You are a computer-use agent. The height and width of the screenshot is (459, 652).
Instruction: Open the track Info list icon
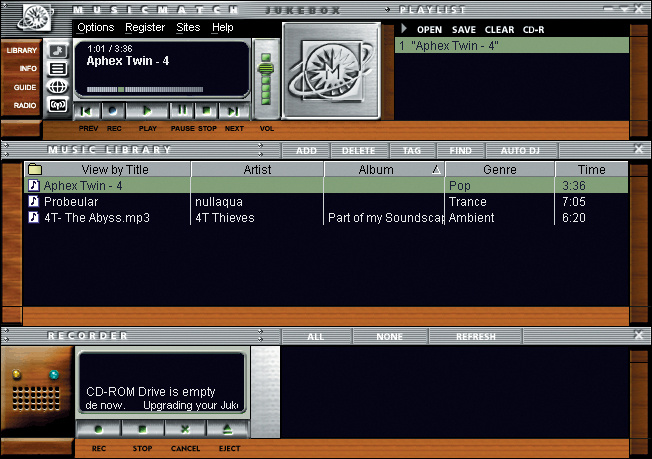(57, 69)
